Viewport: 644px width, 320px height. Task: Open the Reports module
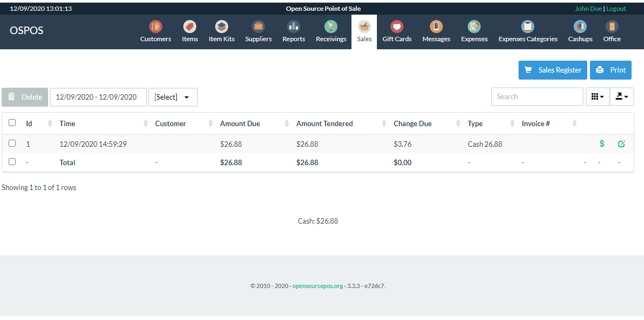pos(294,31)
